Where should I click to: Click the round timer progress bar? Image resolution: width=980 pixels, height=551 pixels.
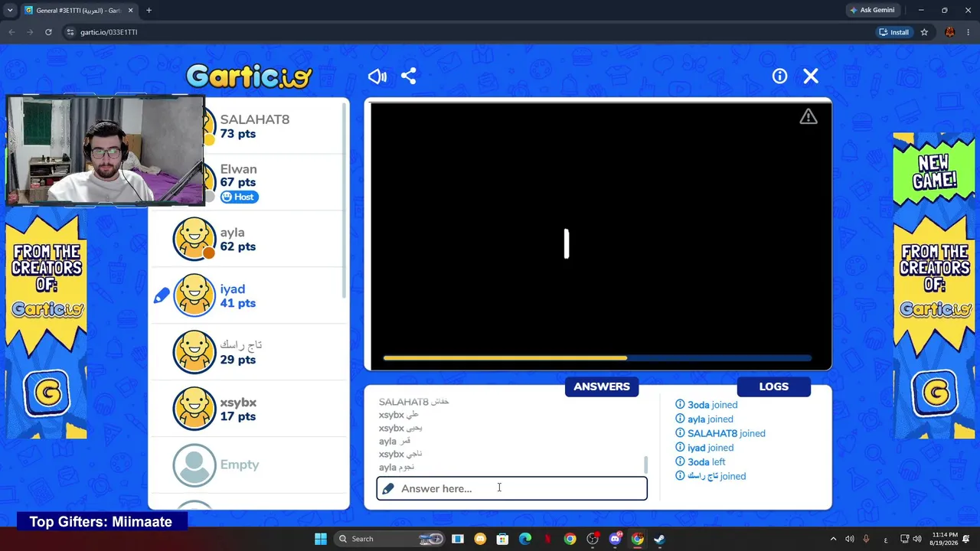pyautogui.click(x=597, y=357)
